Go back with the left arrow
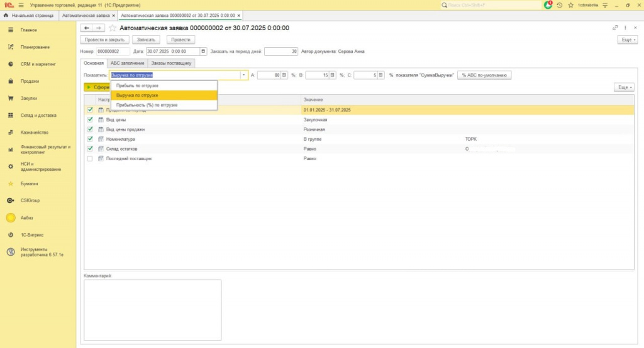 [87, 28]
